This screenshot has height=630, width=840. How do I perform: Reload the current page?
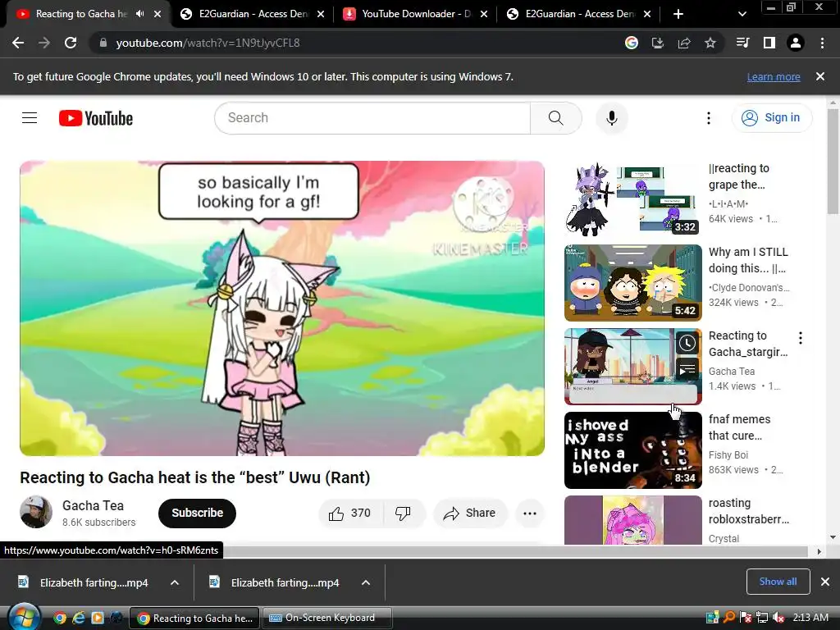pos(71,43)
